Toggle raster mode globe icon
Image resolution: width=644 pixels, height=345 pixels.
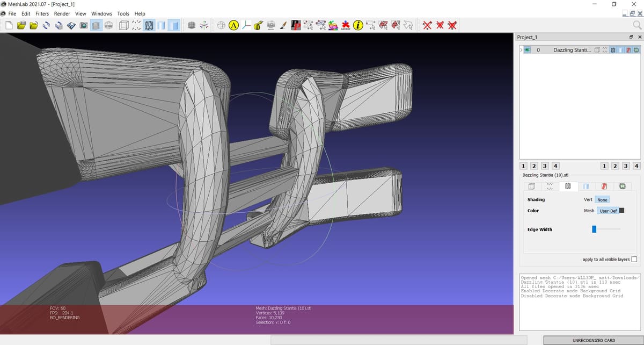(x=108, y=25)
